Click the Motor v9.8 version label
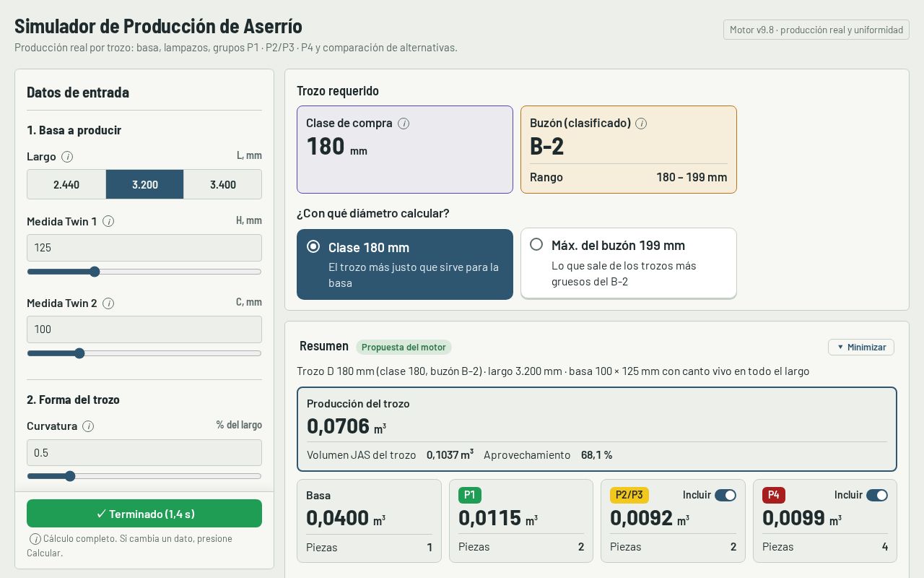The height and width of the screenshot is (578, 924). click(816, 30)
